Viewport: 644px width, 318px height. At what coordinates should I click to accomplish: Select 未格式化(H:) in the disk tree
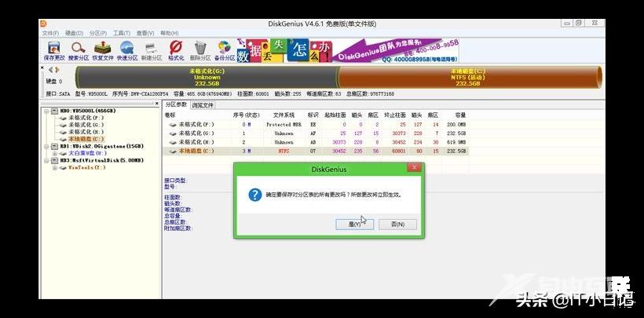click(x=86, y=132)
